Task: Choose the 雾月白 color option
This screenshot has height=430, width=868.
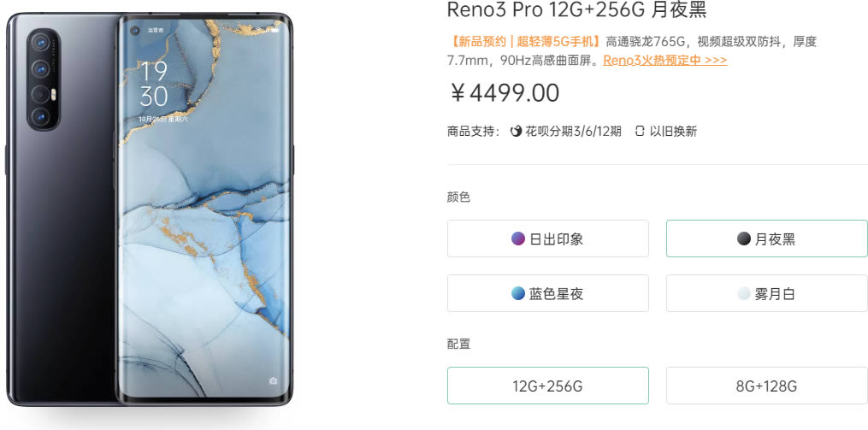Action: click(x=767, y=293)
